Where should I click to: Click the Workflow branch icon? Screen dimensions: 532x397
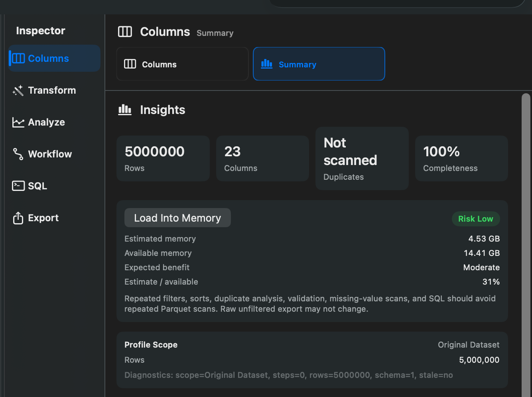tap(18, 154)
